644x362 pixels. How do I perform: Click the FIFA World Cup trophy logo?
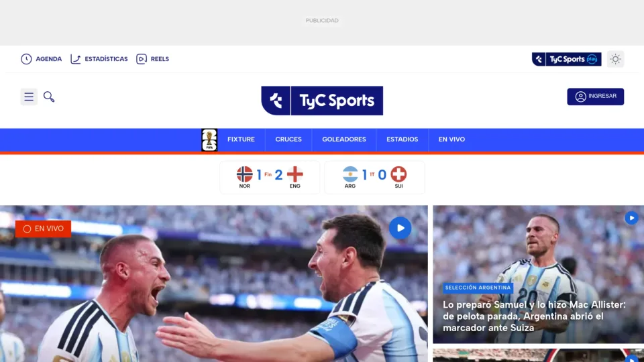[209, 140]
